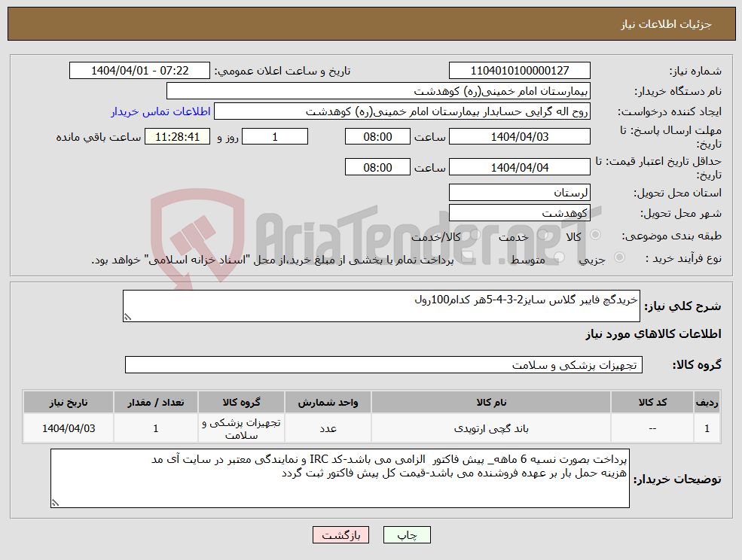Click column header تعداد / مقدار
The height and width of the screenshot is (560, 742).
pyautogui.click(x=156, y=403)
